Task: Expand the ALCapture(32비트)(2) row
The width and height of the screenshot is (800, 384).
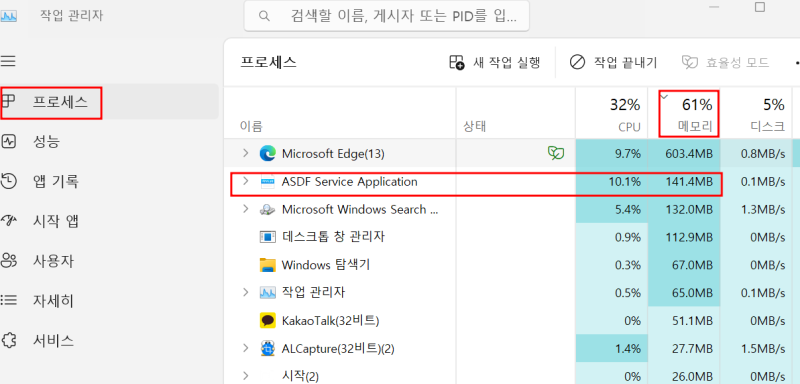Action: (x=245, y=348)
